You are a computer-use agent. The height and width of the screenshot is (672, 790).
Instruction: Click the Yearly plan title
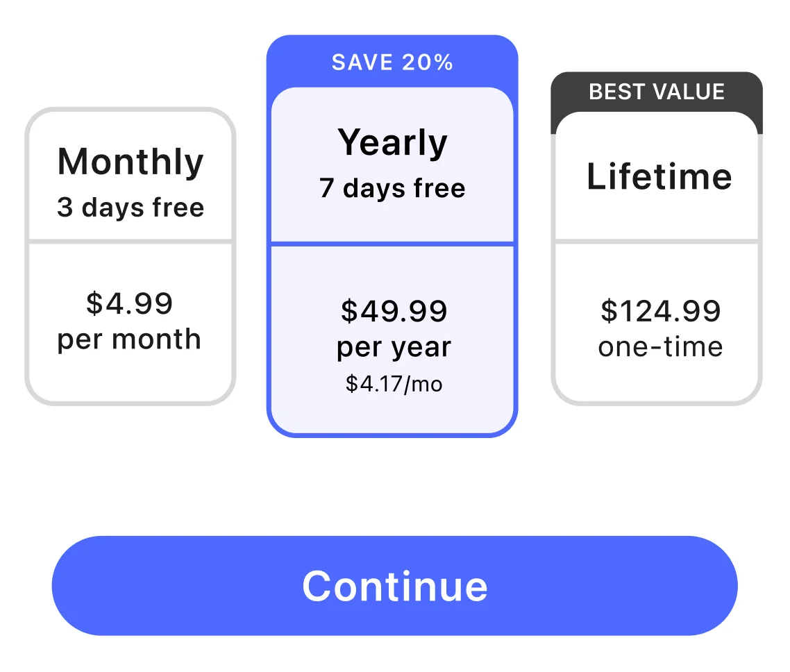393,142
